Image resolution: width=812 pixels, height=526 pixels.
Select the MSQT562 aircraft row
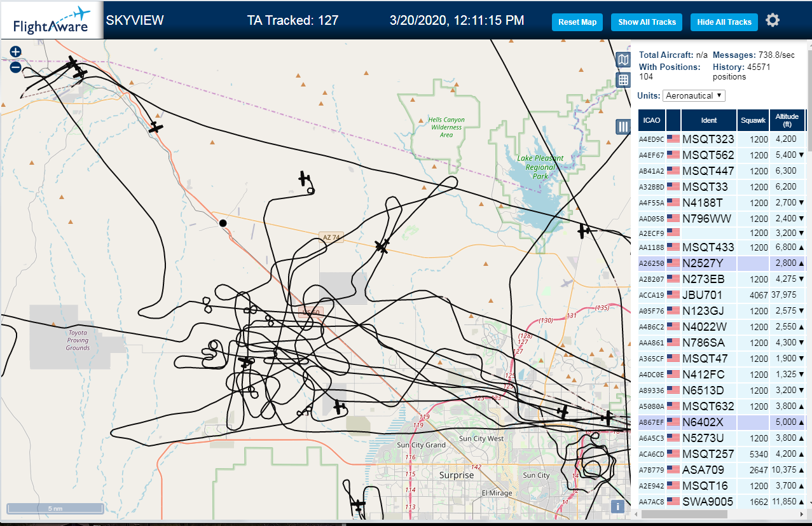click(722, 155)
